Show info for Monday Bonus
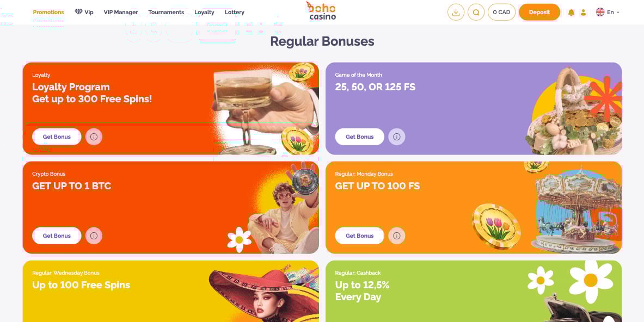 397,236
